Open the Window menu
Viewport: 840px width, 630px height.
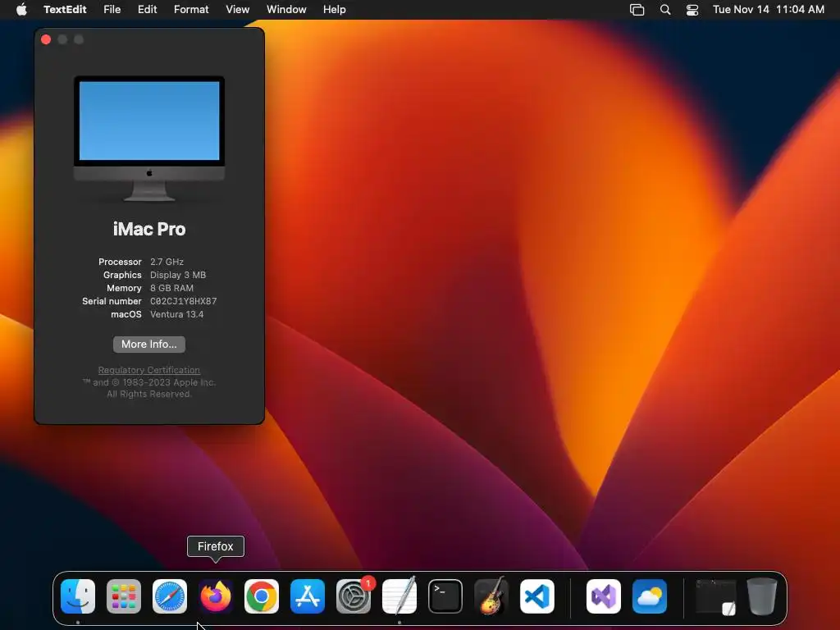286,9
